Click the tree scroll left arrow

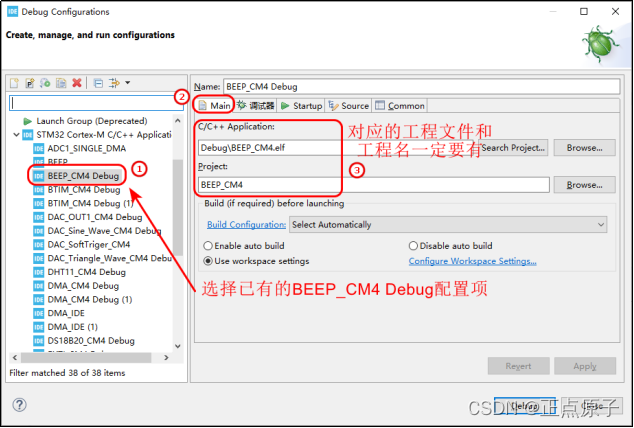[x=15, y=358]
